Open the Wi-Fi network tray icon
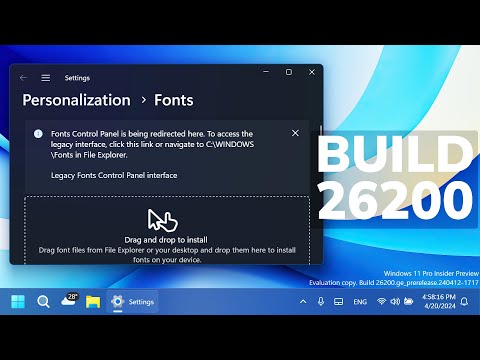This screenshot has height=360, width=480. pyautogui.click(x=381, y=301)
